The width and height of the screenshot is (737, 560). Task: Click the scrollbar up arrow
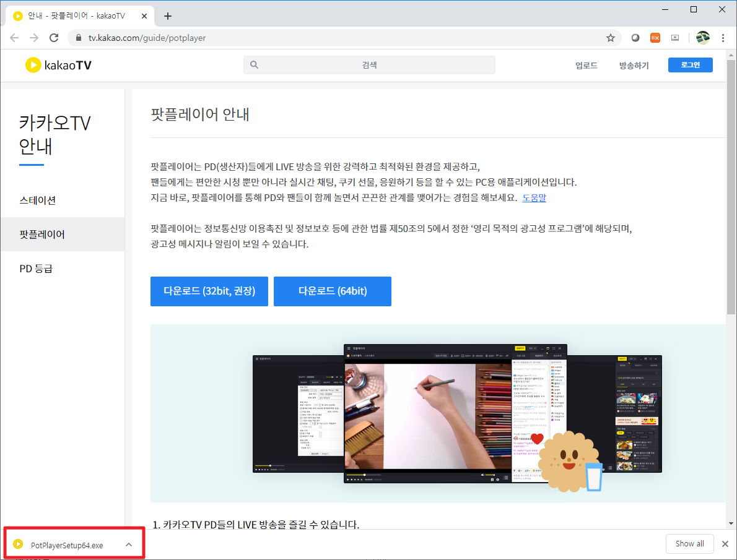tap(731, 55)
